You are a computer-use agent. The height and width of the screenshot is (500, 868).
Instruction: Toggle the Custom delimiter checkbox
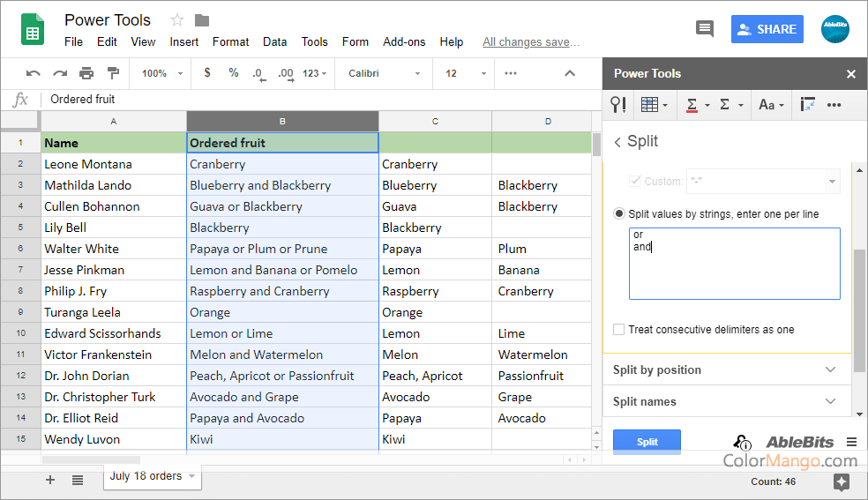pyautogui.click(x=634, y=181)
